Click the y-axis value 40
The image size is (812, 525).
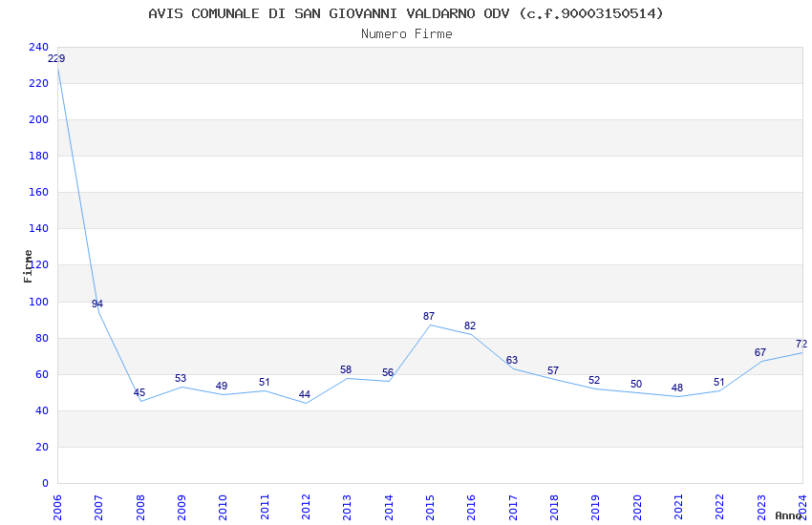pos(42,410)
